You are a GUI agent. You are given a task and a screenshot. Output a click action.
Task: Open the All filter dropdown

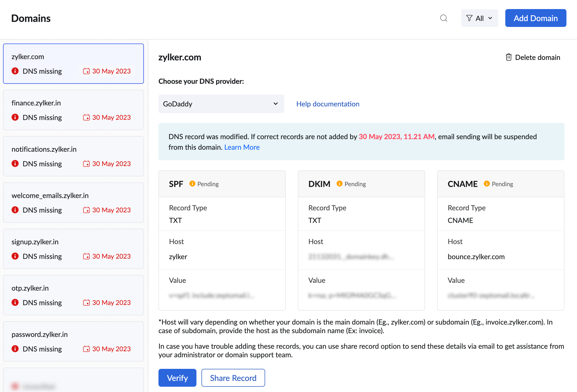point(479,18)
